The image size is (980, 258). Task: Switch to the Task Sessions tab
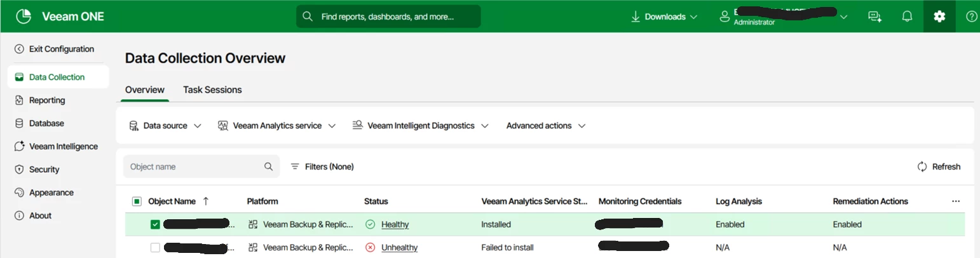tap(212, 90)
